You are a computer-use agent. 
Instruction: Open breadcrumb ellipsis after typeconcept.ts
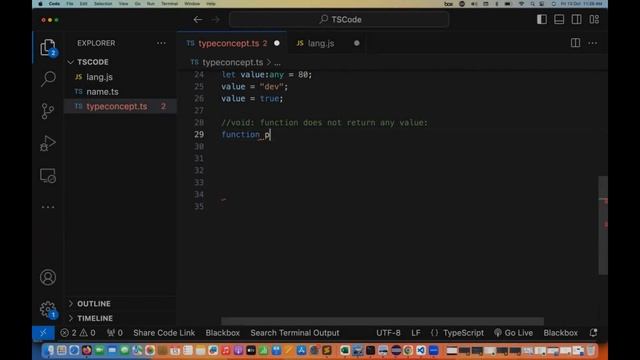click(277, 62)
